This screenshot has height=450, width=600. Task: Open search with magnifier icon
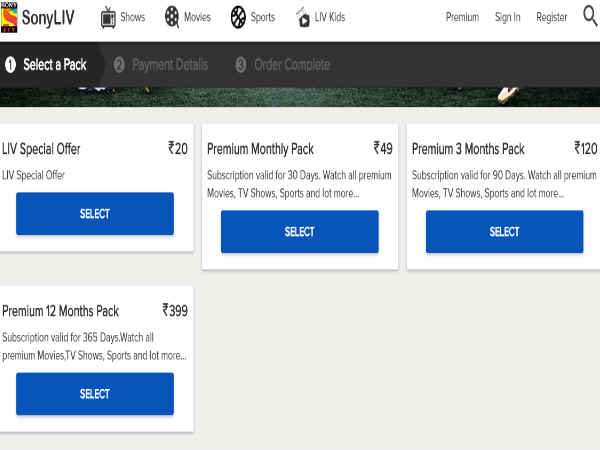coord(590,16)
